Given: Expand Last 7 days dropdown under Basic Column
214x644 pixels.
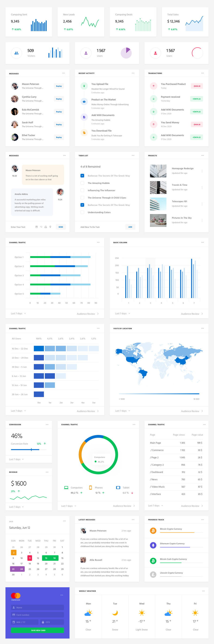Looking at the screenshot, I should [x=122, y=314].
